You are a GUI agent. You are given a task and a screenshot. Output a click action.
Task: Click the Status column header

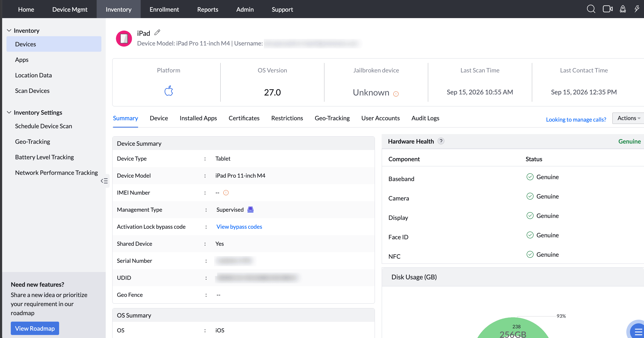(x=534, y=159)
